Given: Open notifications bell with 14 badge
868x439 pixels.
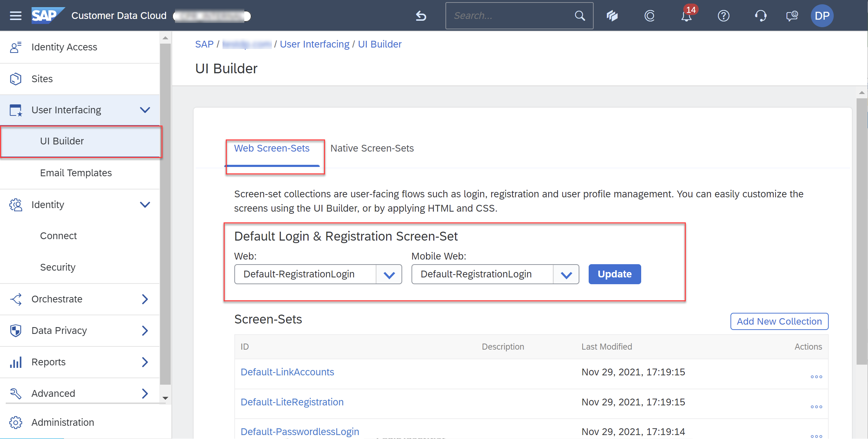Looking at the screenshot, I should tap(687, 15).
